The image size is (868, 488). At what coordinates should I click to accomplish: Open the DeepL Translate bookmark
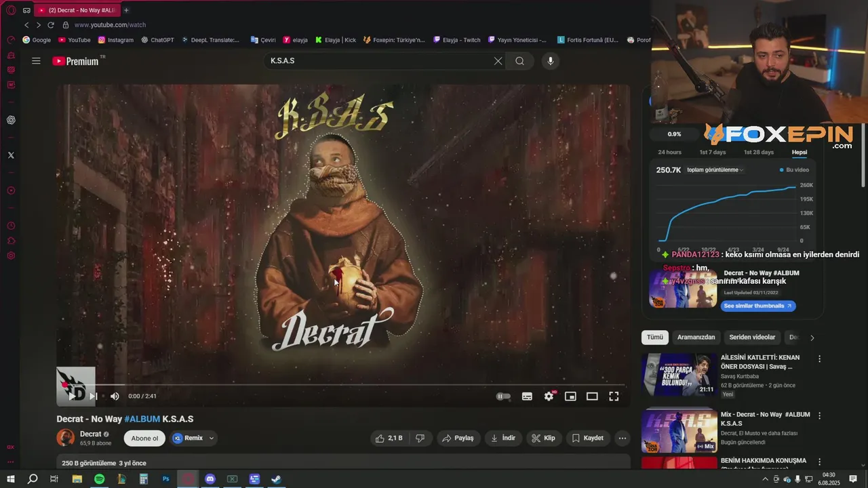210,40
